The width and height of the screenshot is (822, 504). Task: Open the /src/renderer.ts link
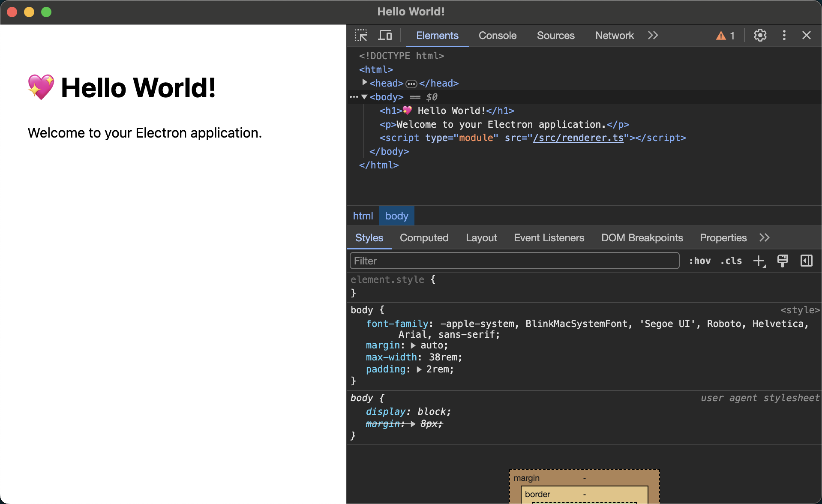578,138
